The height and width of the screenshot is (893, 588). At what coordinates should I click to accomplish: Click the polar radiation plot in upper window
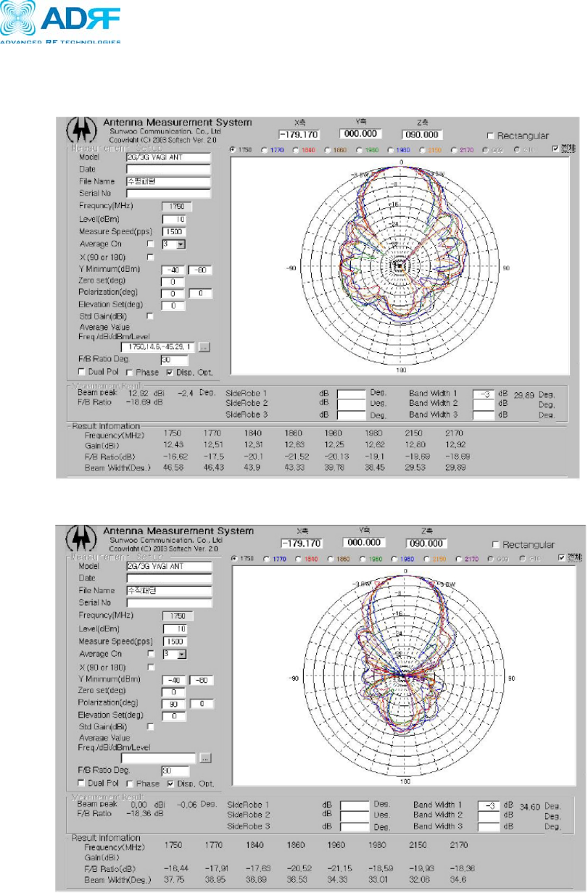click(401, 267)
